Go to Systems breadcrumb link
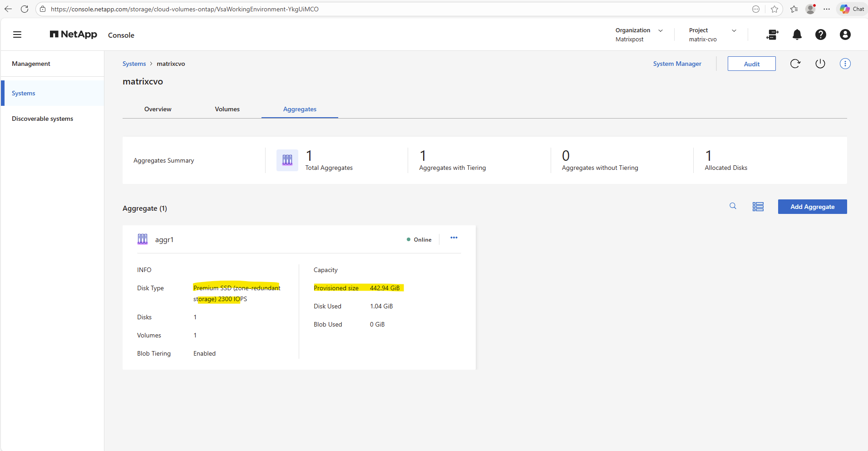 click(134, 64)
